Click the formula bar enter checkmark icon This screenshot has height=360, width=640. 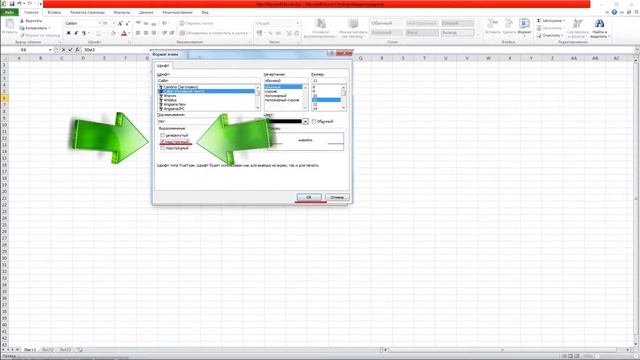pyautogui.click(x=70, y=50)
